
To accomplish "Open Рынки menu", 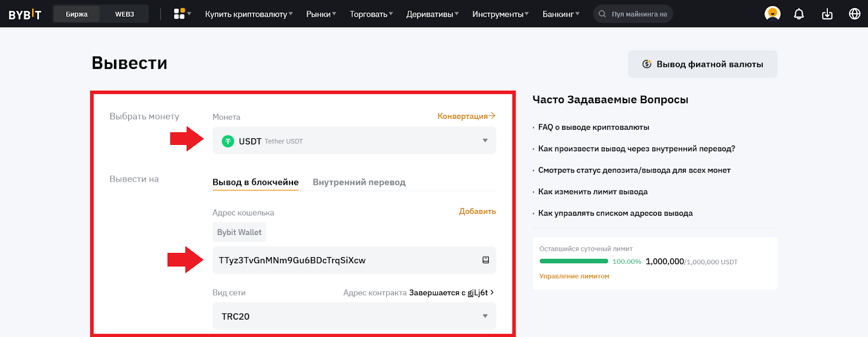I will pyautogui.click(x=321, y=14).
